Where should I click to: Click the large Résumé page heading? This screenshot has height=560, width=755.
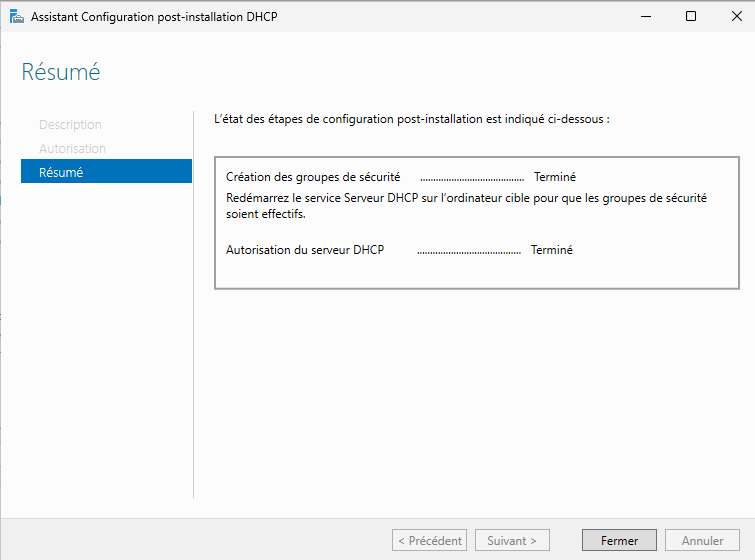(61, 72)
